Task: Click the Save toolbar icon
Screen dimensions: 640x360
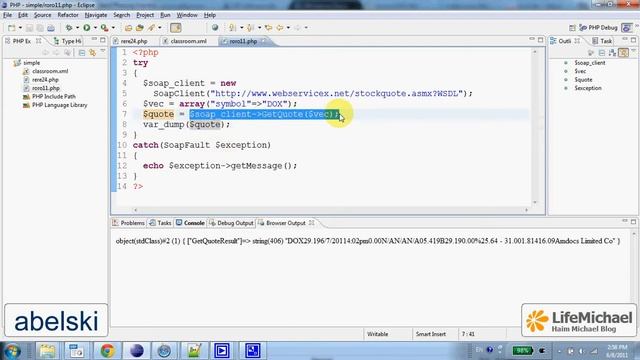Action: click(29, 28)
